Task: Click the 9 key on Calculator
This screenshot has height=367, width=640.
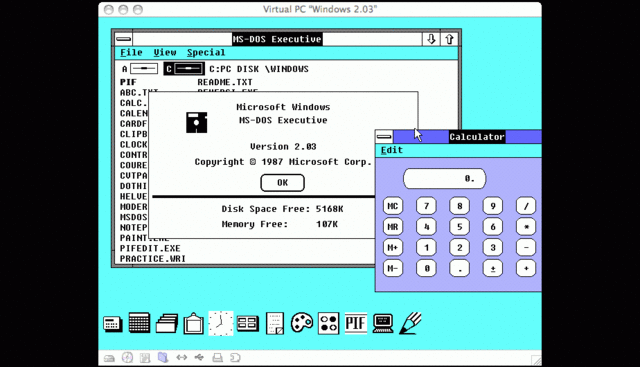Action: pos(493,206)
